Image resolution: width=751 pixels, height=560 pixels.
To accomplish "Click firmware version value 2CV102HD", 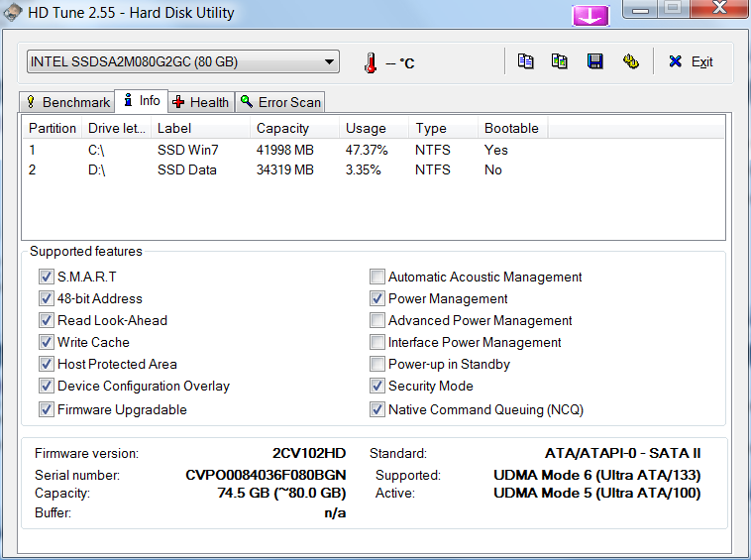I will (309, 453).
